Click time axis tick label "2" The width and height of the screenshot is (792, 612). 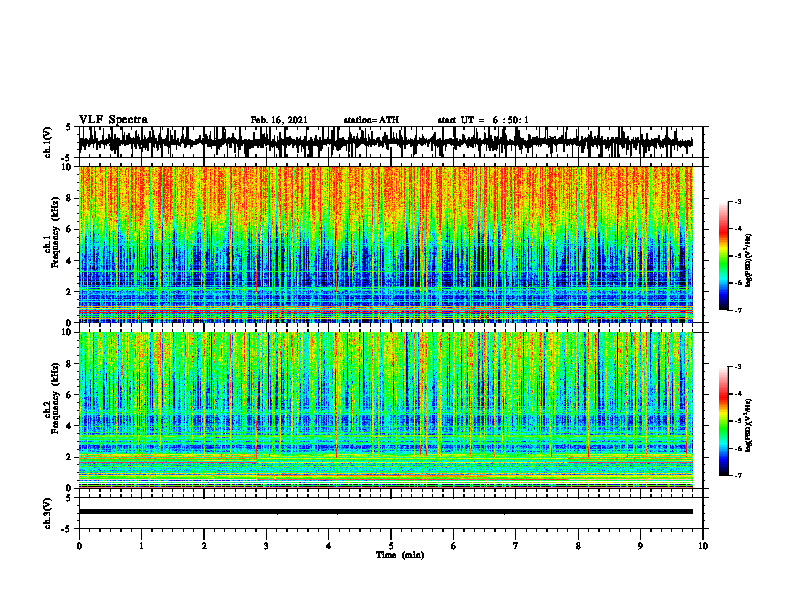coord(204,546)
